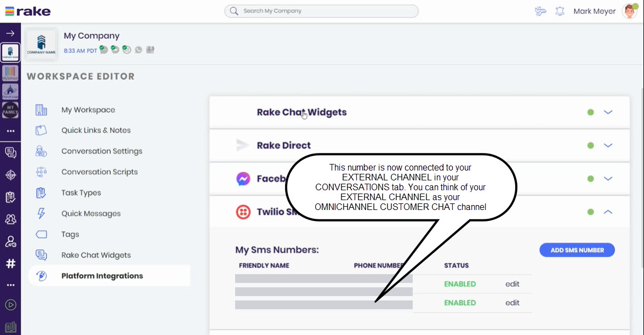Screen dimensions: 644x335
Task: Open the person-link contacts icon in sidebar
Action: pyautogui.click(x=10, y=241)
